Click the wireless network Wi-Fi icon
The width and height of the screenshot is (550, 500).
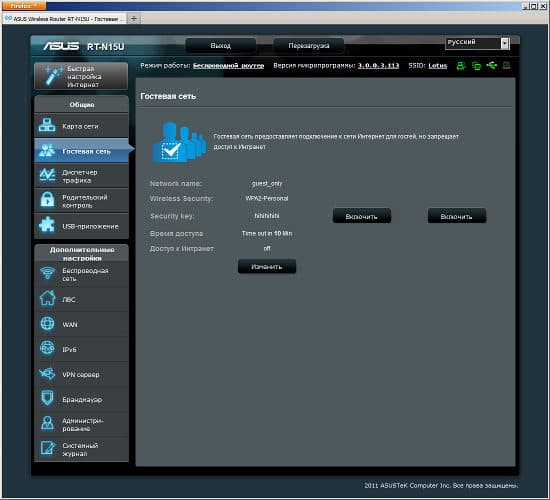[x=47, y=273]
